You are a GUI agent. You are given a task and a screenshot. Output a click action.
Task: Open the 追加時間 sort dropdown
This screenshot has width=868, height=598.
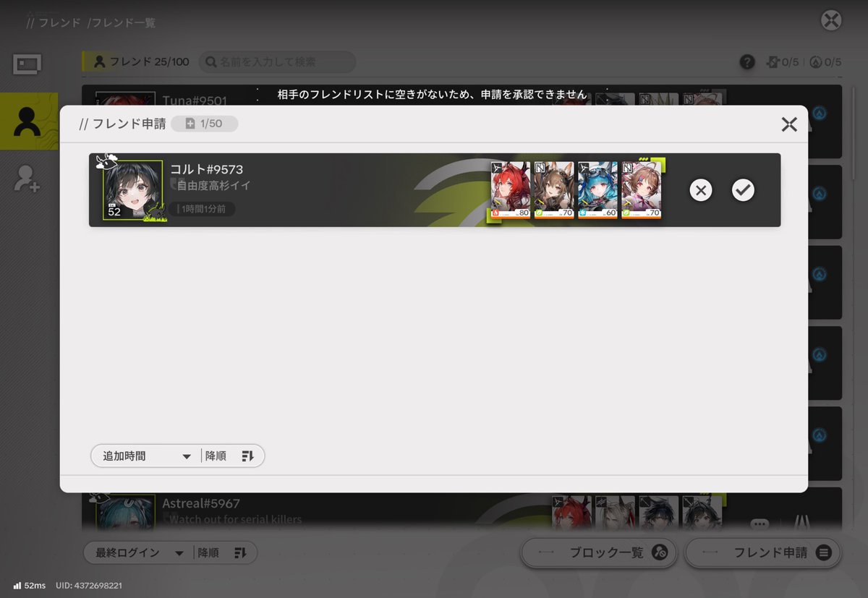coord(145,456)
